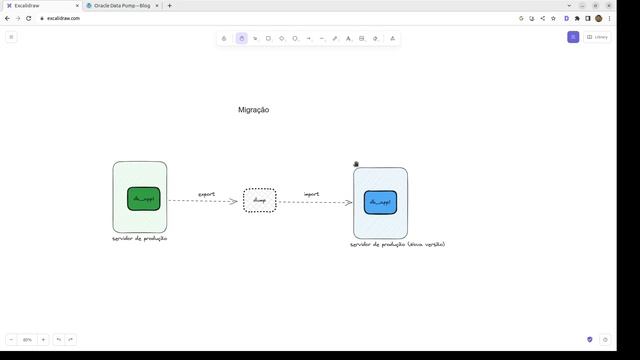This screenshot has width=640, height=360.
Task: Open the More tools shapes menu
Action: pos(393,38)
